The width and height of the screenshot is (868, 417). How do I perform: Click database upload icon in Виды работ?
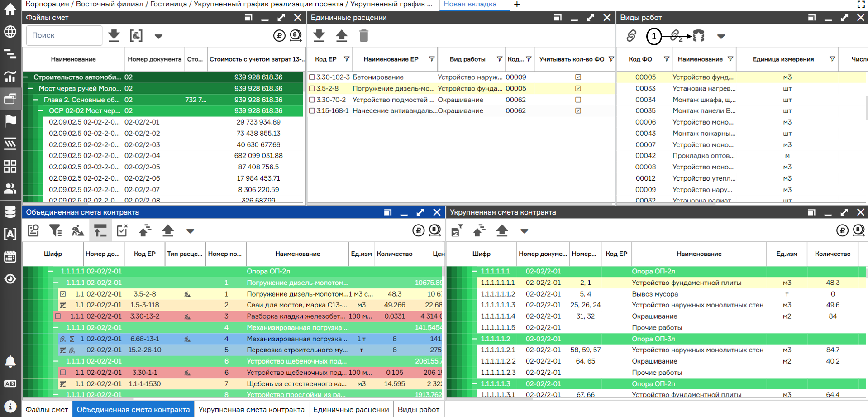(x=699, y=35)
